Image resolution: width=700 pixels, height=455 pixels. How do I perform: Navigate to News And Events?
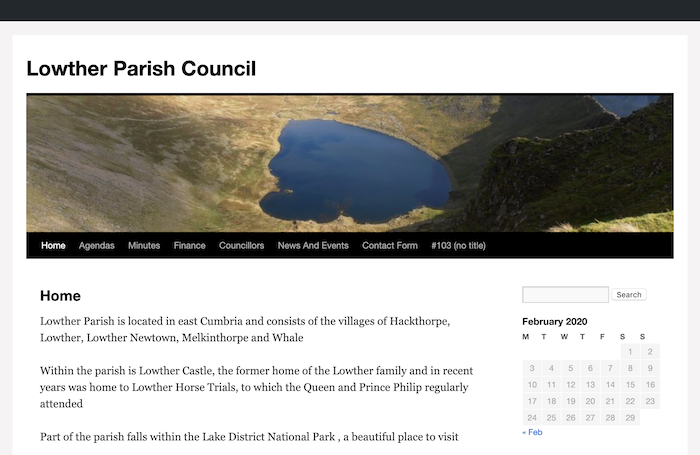313,245
